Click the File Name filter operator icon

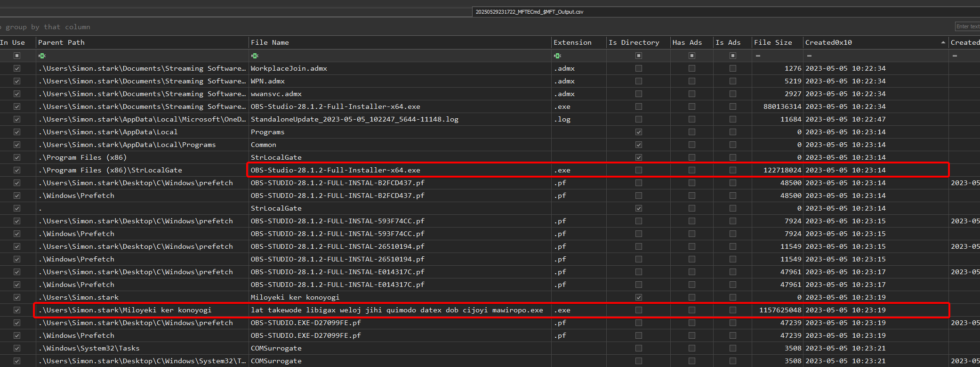click(255, 56)
